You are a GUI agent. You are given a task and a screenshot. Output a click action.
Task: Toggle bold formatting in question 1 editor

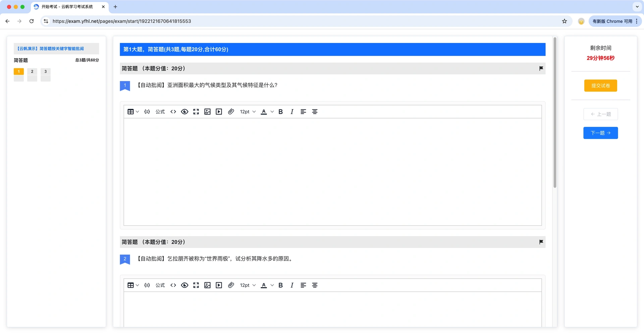(280, 112)
